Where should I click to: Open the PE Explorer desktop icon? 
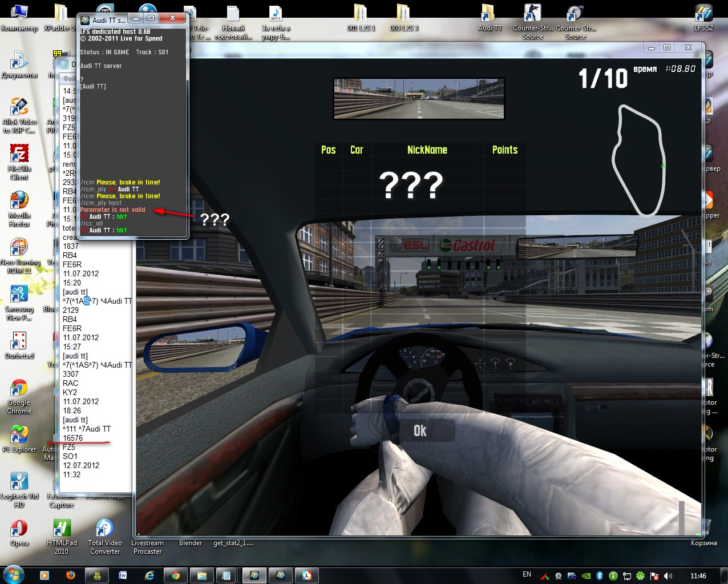click(x=19, y=439)
